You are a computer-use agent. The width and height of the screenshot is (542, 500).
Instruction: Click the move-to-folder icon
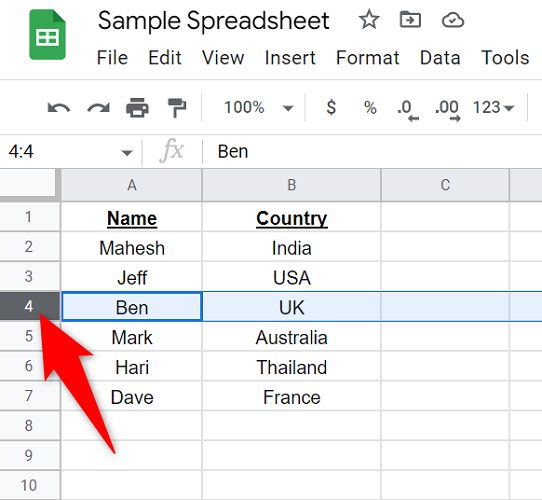[410, 19]
